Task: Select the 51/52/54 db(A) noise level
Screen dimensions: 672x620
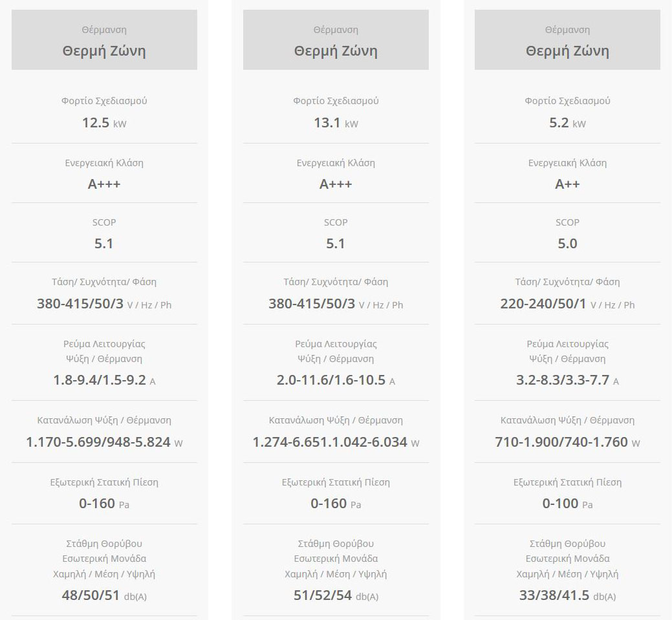Action: [x=335, y=595]
